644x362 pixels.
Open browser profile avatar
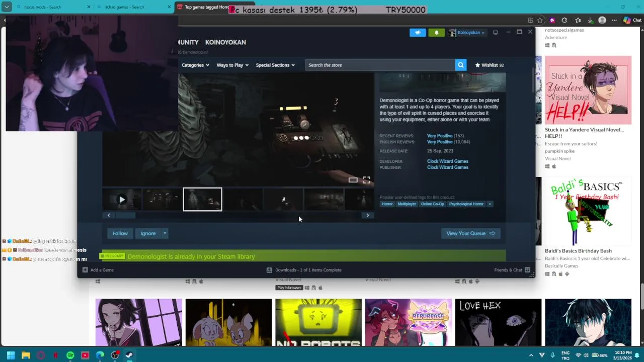tap(602, 20)
